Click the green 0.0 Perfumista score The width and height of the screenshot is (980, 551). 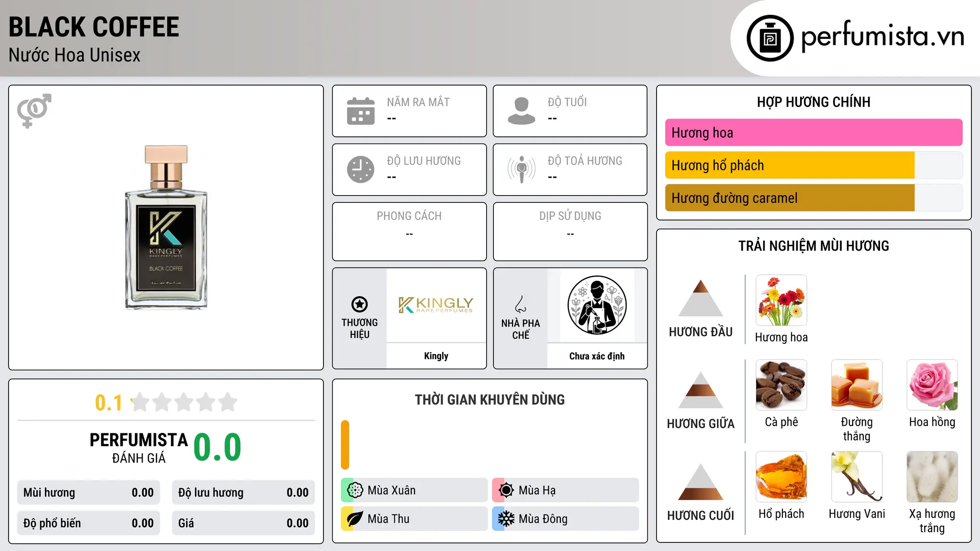(217, 447)
